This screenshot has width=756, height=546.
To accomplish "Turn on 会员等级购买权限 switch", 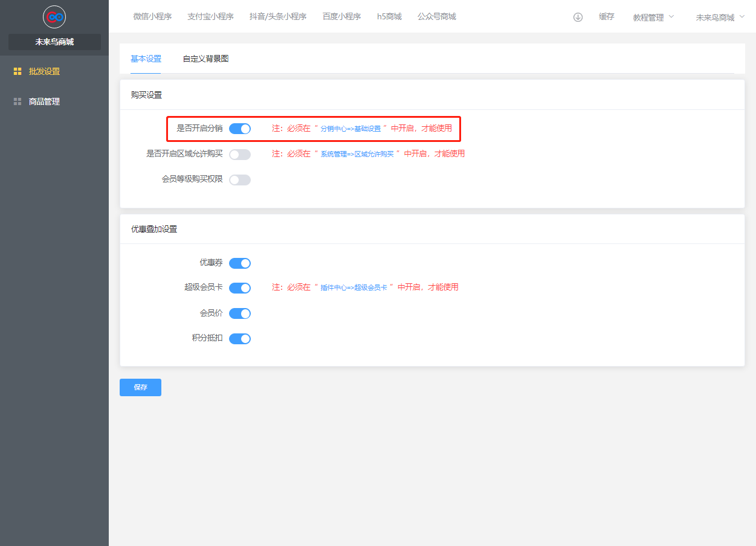I will pos(240,180).
